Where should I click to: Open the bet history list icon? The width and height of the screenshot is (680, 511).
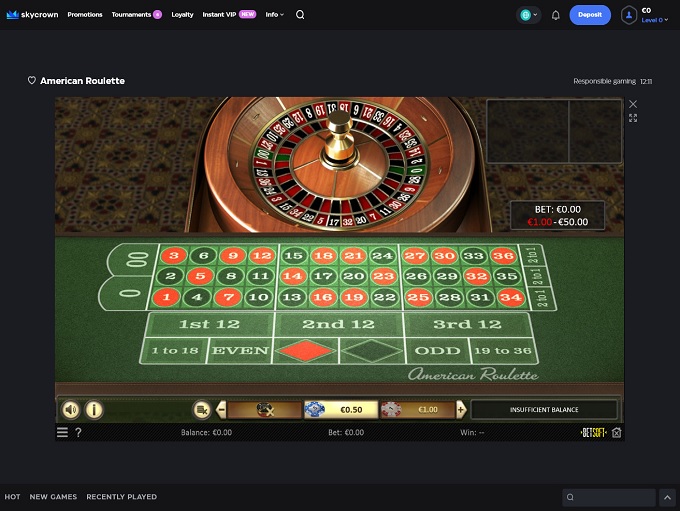click(x=202, y=409)
